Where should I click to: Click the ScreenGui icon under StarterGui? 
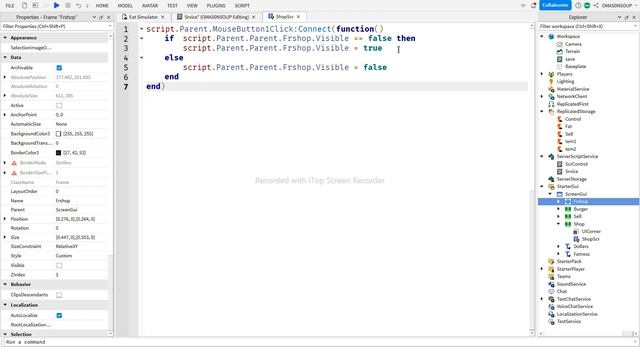tap(560, 194)
